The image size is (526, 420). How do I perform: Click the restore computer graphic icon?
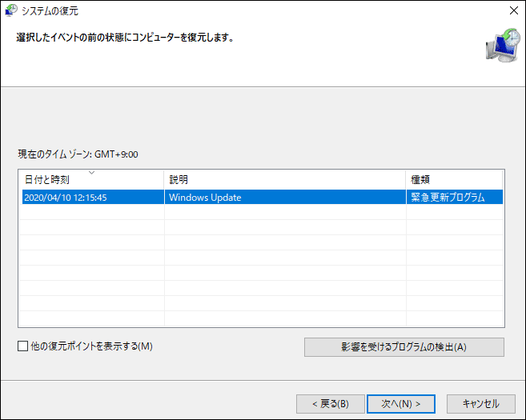[x=503, y=46]
